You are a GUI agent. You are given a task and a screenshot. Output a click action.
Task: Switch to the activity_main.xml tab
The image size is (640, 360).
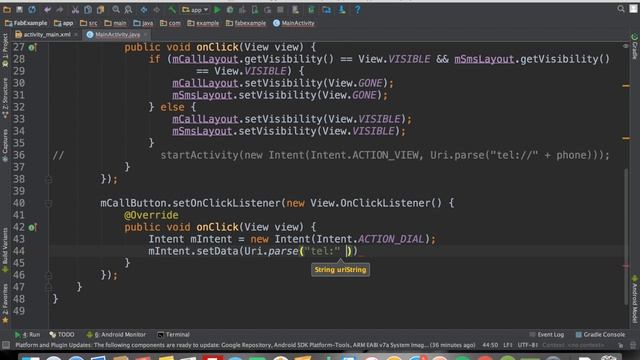43,35
